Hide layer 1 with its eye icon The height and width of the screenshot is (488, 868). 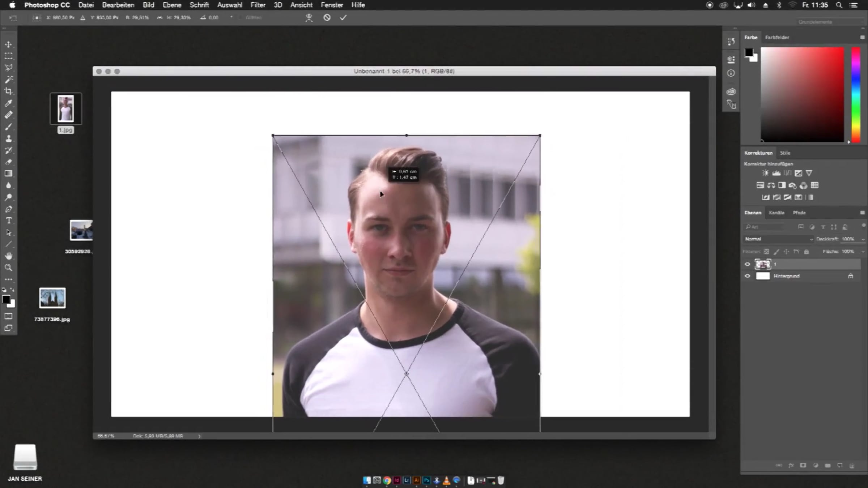click(x=747, y=264)
